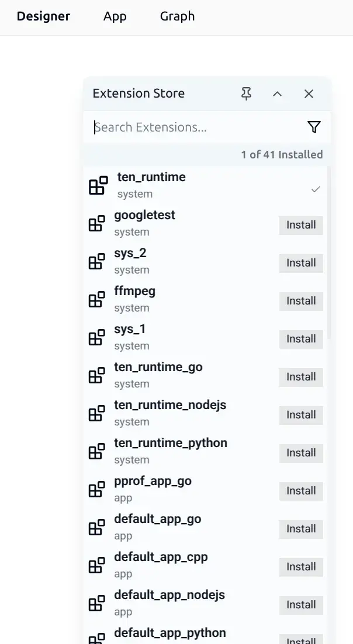Screen dimensions: 353x644
Task: Click the ten_runtime_go extension icon
Action: pos(97,375)
